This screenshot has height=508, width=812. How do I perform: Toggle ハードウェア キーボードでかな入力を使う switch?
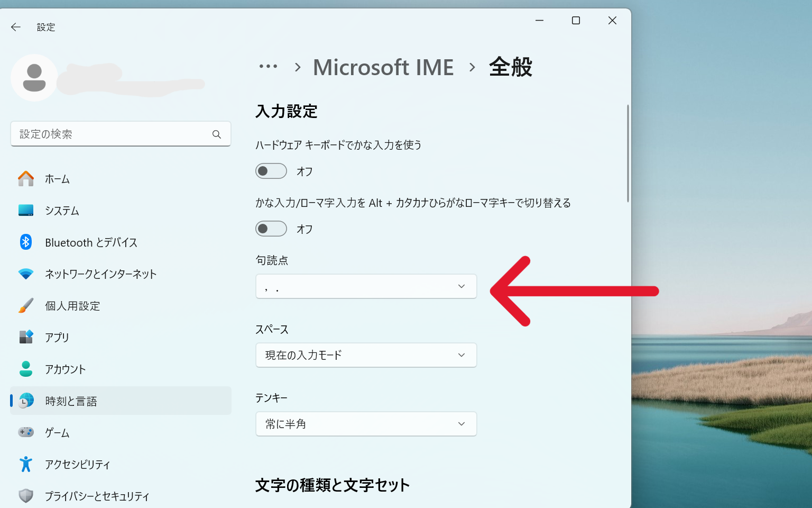point(271,171)
